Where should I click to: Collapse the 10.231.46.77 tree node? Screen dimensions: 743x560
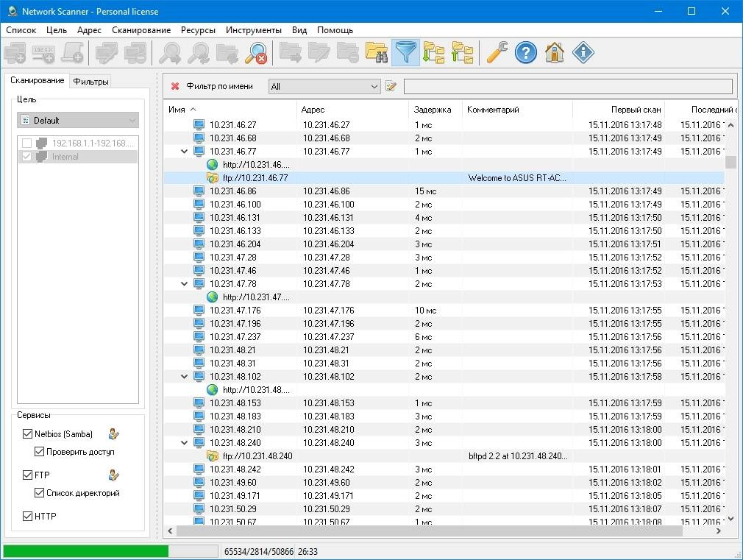(185, 152)
